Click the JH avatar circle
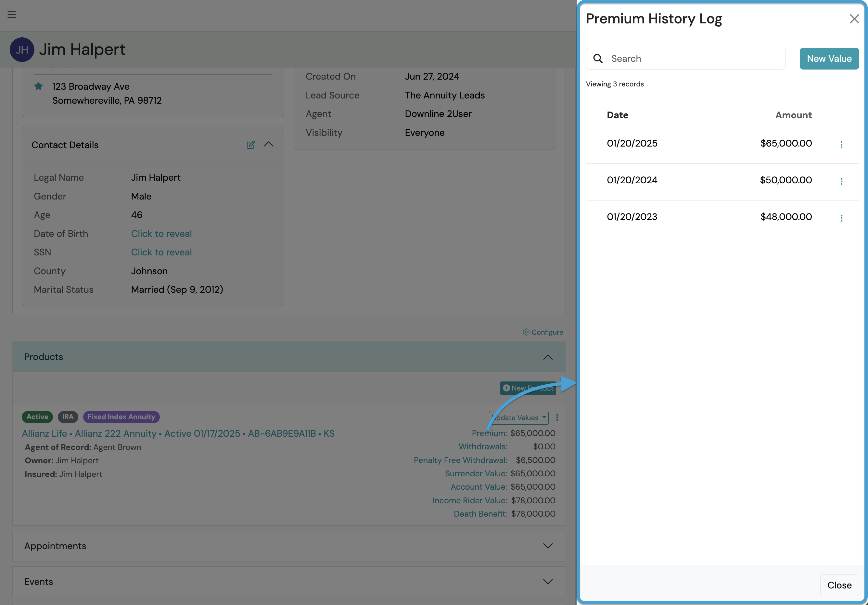Image resolution: width=868 pixels, height=605 pixels. (x=22, y=49)
